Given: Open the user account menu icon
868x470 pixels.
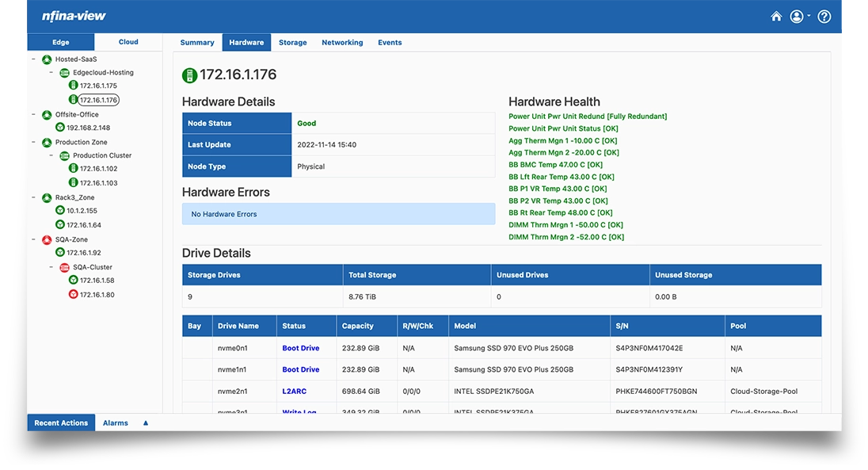Looking at the screenshot, I should 797,17.
